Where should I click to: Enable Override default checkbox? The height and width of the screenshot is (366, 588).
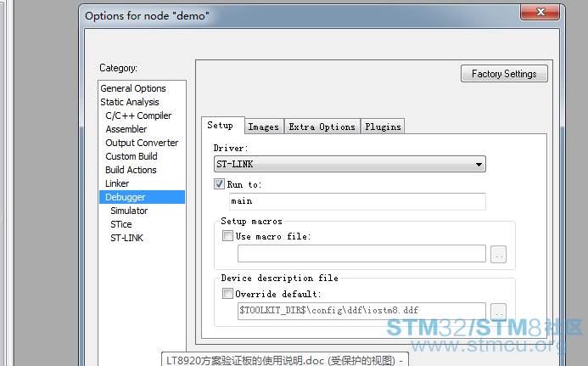(x=227, y=293)
